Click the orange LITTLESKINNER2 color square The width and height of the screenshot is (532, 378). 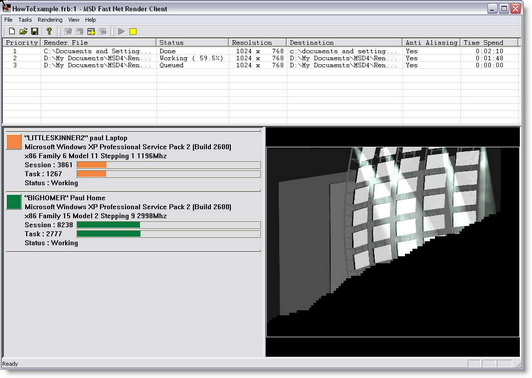[x=14, y=142]
